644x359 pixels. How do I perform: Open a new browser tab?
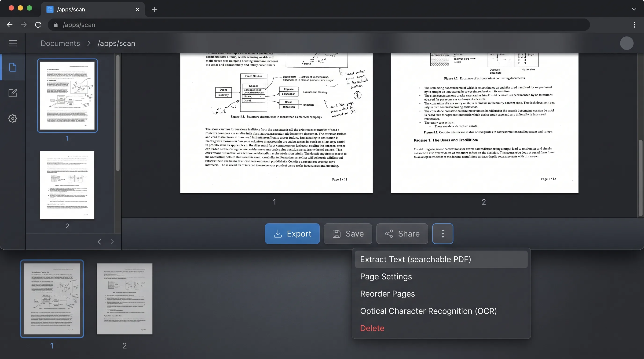(x=154, y=10)
